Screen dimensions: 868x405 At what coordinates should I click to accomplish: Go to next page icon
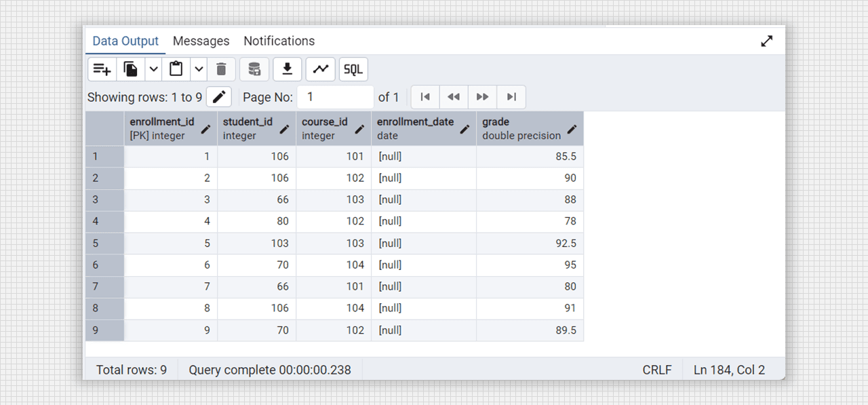coord(482,97)
